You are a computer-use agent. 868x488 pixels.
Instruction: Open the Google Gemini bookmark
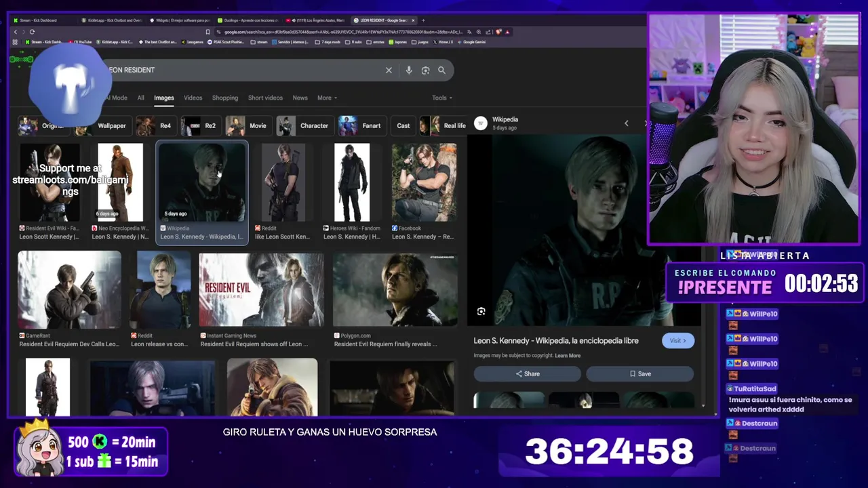(471, 42)
